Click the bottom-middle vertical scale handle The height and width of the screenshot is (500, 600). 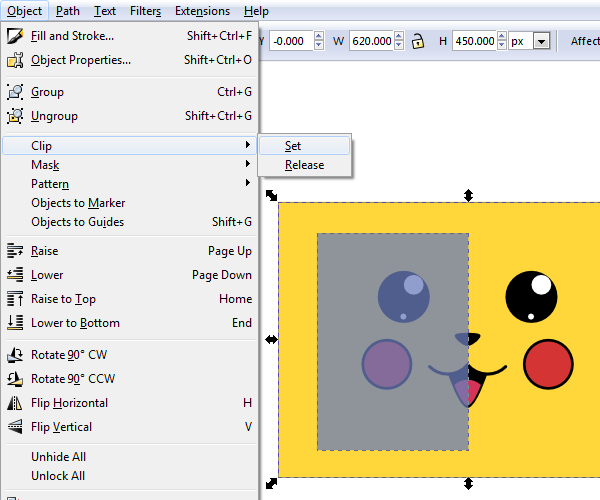(468, 484)
